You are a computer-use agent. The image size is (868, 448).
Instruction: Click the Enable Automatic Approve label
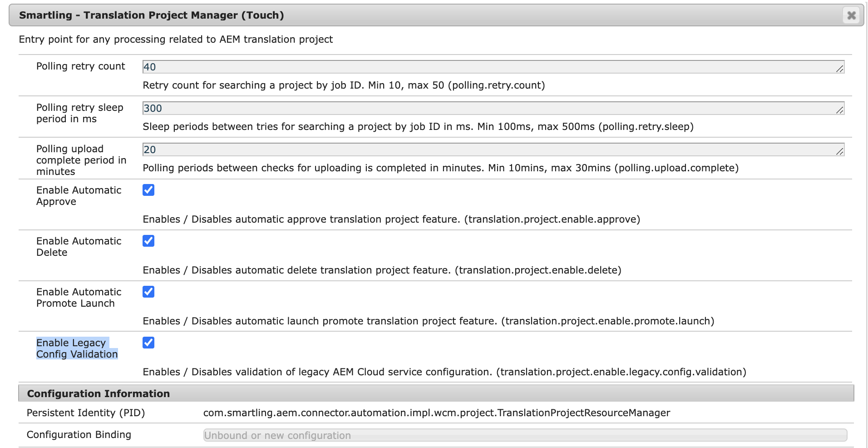[x=79, y=196]
